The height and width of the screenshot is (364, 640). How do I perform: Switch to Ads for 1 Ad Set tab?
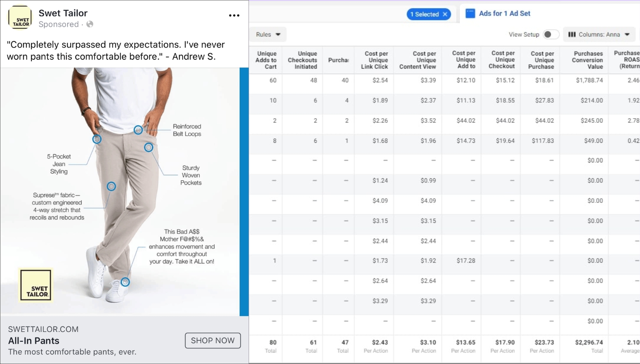504,13
